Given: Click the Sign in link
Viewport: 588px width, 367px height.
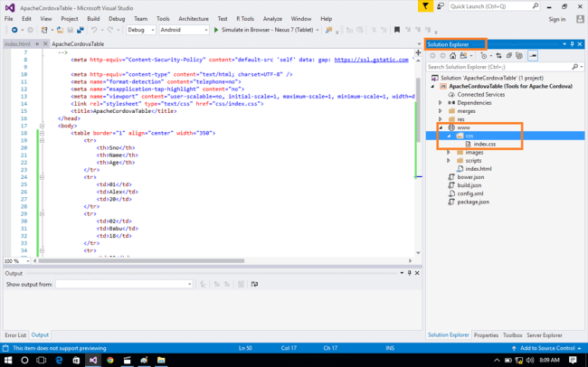Looking at the screenshot, I should pos(557,18).
